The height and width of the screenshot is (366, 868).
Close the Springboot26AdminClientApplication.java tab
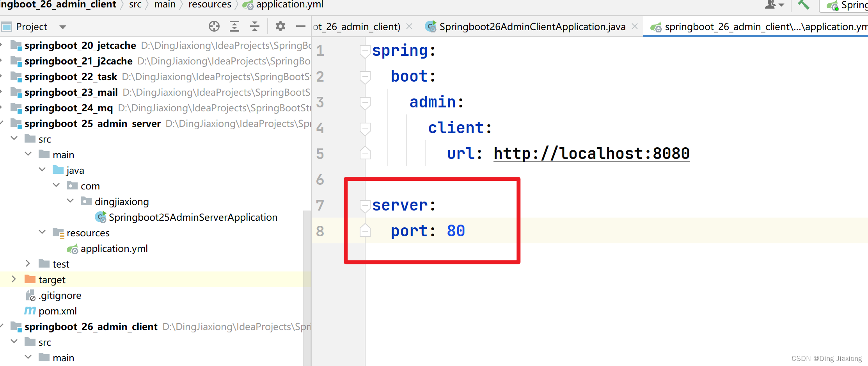635,26
